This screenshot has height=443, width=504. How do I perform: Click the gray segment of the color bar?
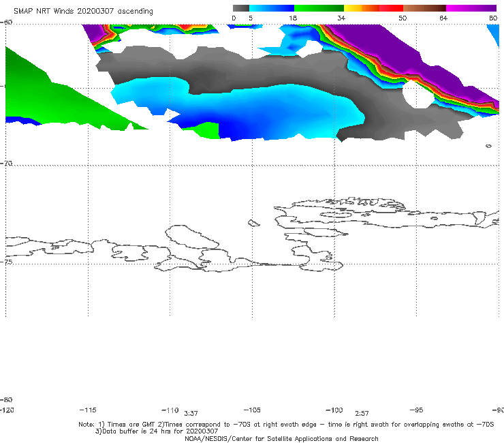pos(240,8)
